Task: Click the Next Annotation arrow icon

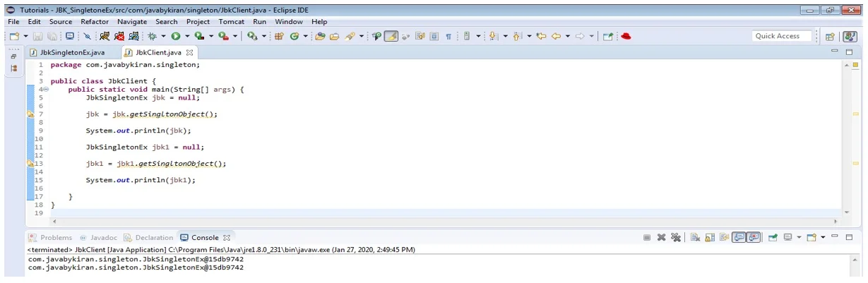Action: (493, 36)
